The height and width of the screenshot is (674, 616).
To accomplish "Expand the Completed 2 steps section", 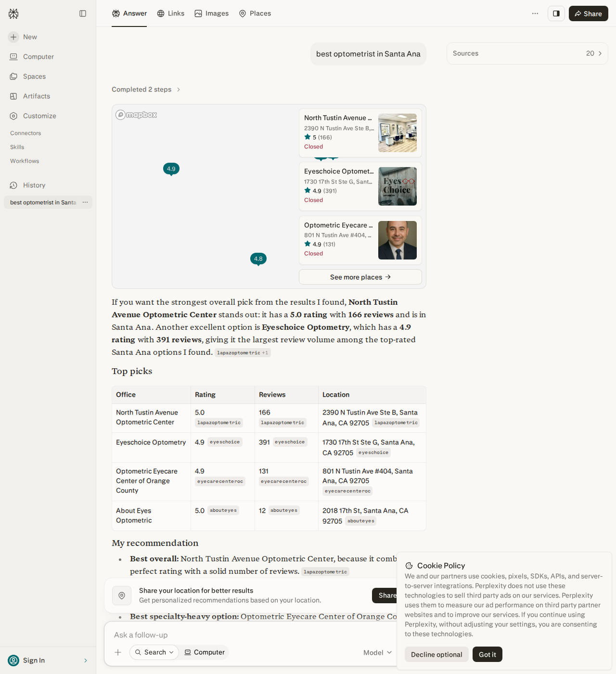I will 146,90.
